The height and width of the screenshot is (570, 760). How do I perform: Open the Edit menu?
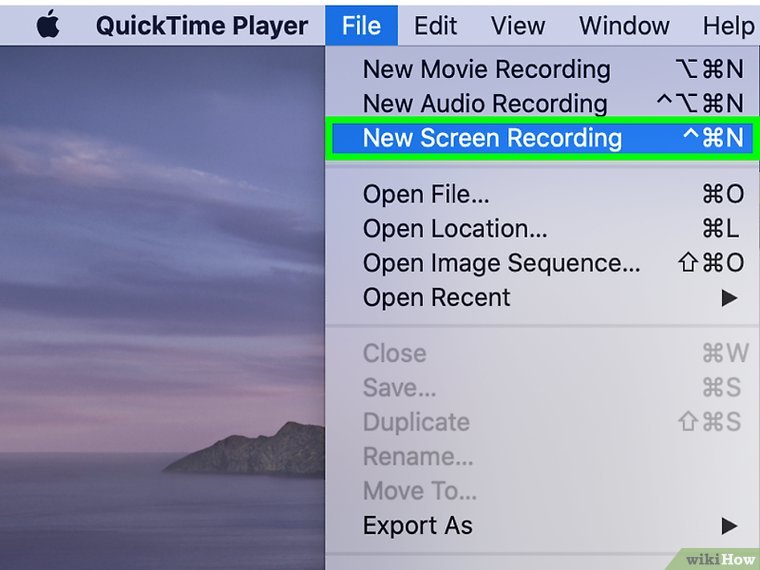[x=435, y=26]
